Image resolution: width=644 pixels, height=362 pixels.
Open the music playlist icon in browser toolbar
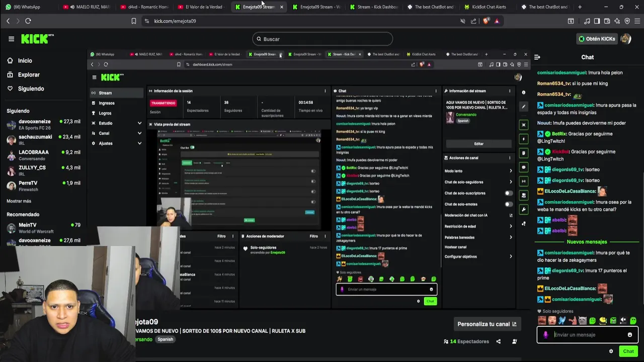587,21
